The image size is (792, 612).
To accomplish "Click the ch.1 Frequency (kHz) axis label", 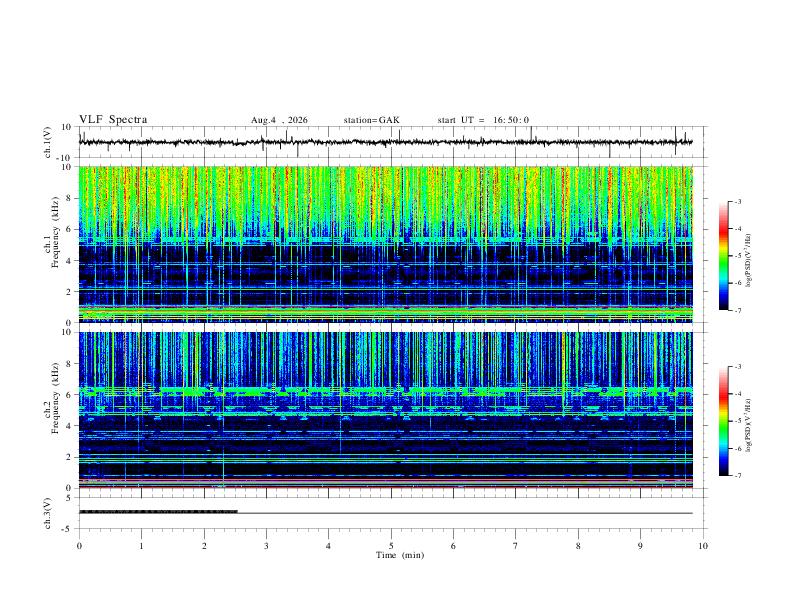I will tap(52, 245).
